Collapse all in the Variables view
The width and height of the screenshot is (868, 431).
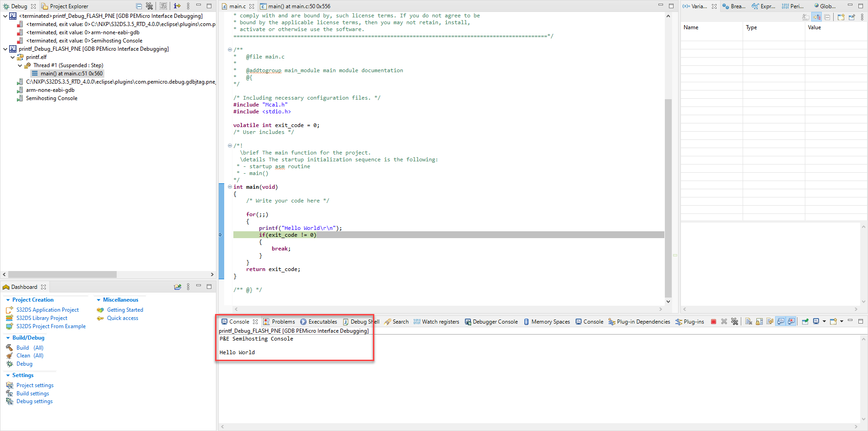click(827, 17)
